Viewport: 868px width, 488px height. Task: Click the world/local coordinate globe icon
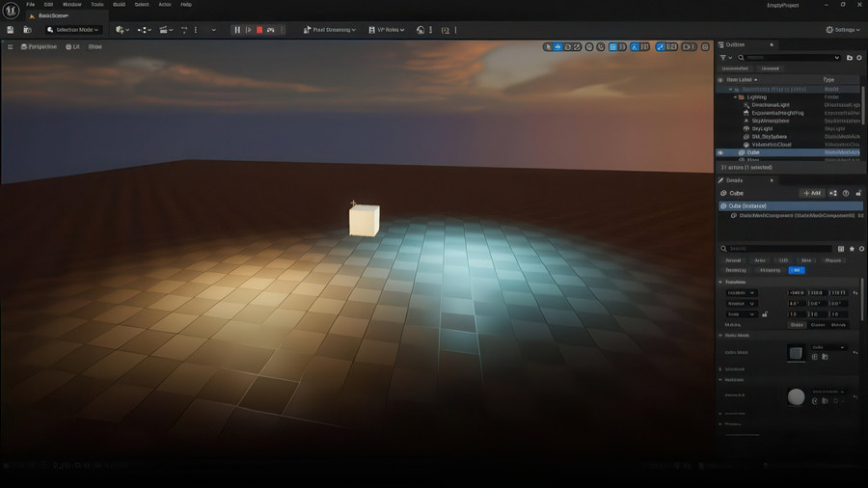[589, 47]
